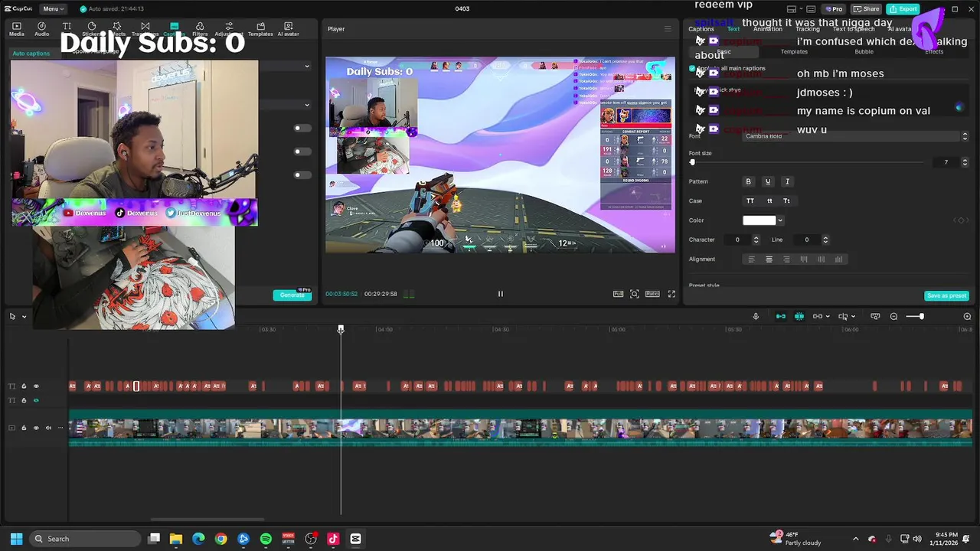Click the Line spacing stepper
The image size is (980, 551).
(x=825, y=240)
